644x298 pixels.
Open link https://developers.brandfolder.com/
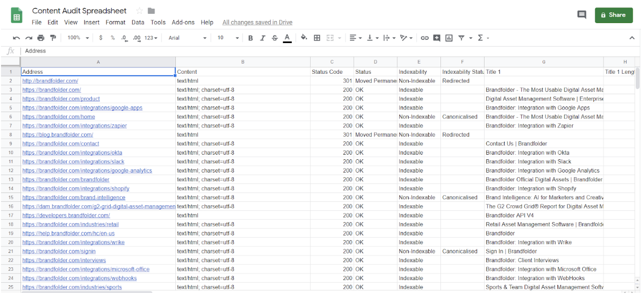pos(66,216)
